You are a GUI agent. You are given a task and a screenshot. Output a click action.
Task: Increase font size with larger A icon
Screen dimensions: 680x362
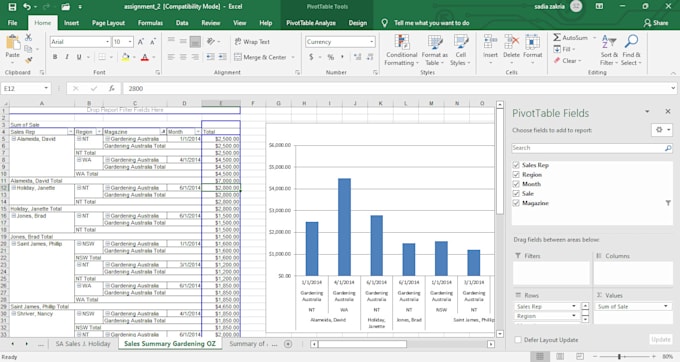pos(141,42)
